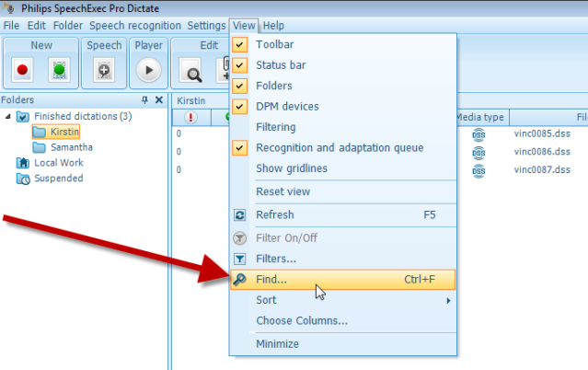Image resolution: width=588 pixels, height=370 pixels.
Task: Open the Help menu
Action: click(273, 26)
